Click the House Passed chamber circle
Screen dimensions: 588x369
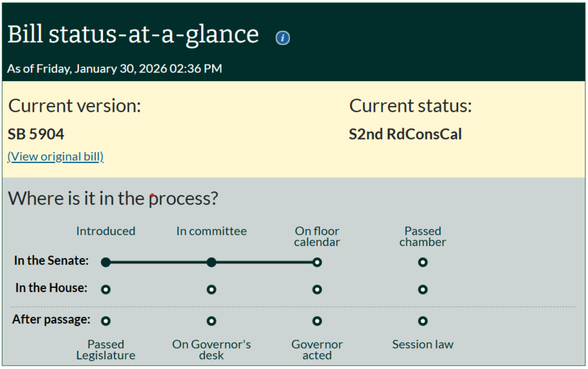coord(423,289)
